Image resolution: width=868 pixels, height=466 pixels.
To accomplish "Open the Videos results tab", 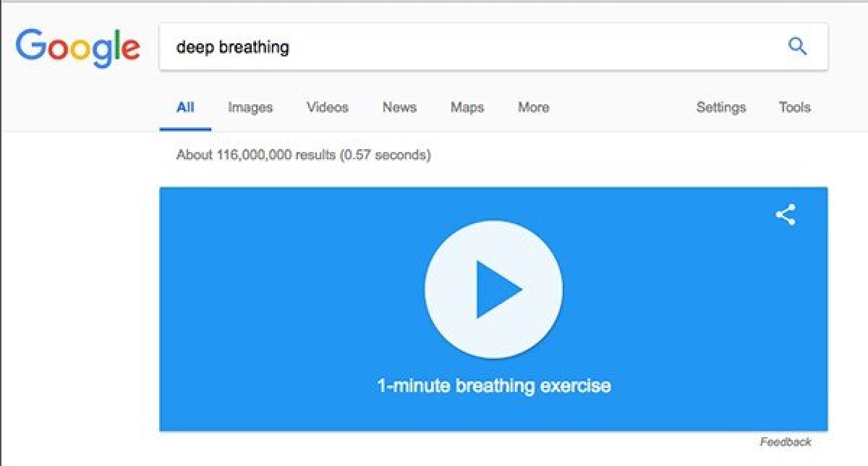I will pos(328,107).
